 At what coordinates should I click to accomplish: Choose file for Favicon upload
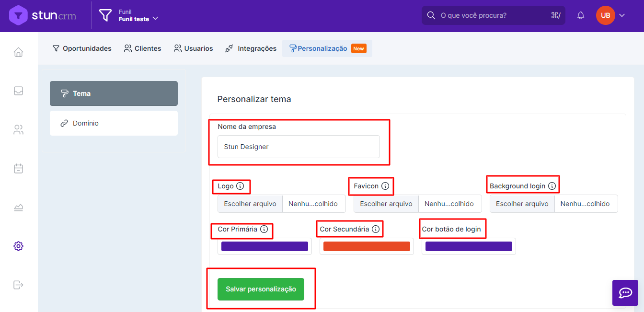click(386, 204)
